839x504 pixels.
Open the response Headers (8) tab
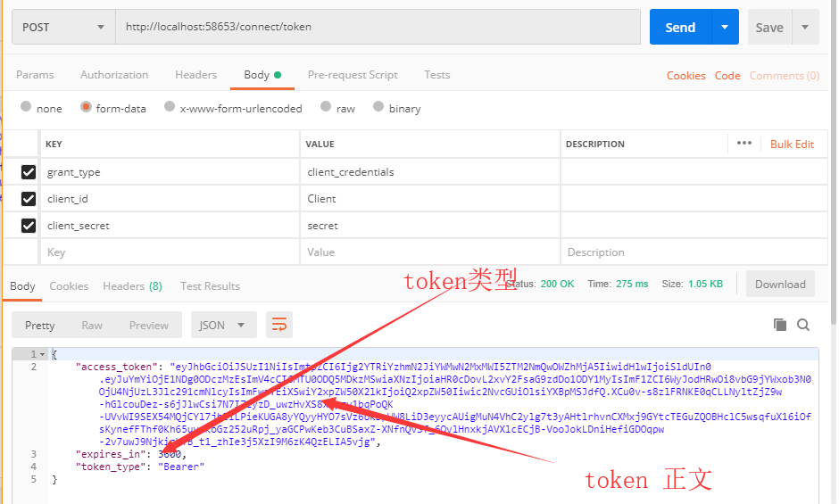pos(132,286)
